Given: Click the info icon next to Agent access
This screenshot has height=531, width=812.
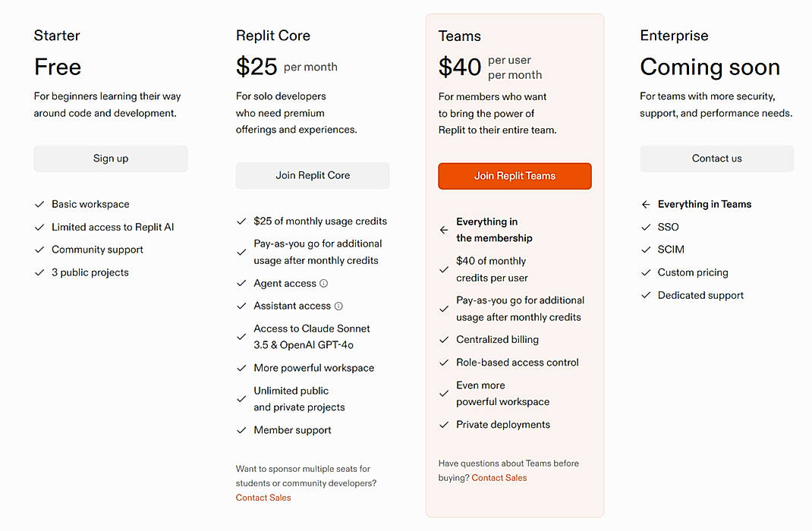Looking at the screenshot, I should [323, 283].
